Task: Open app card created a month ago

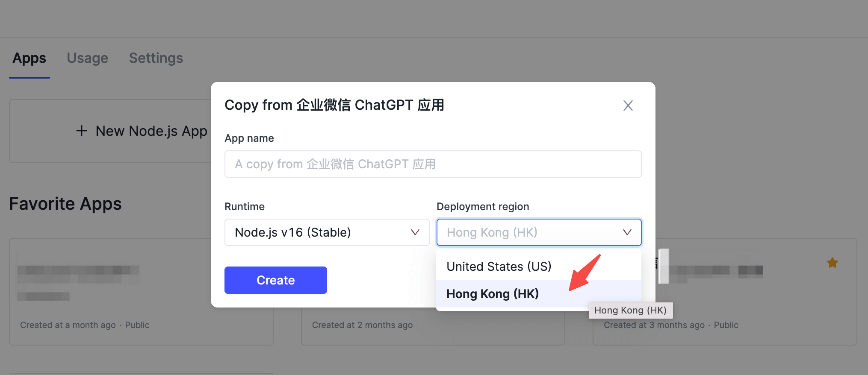Action: [141, 292]
